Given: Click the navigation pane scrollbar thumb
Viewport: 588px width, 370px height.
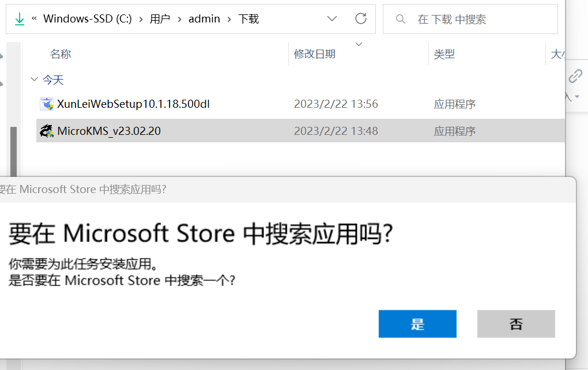Looking at the screenshot, I should point(13,152).
